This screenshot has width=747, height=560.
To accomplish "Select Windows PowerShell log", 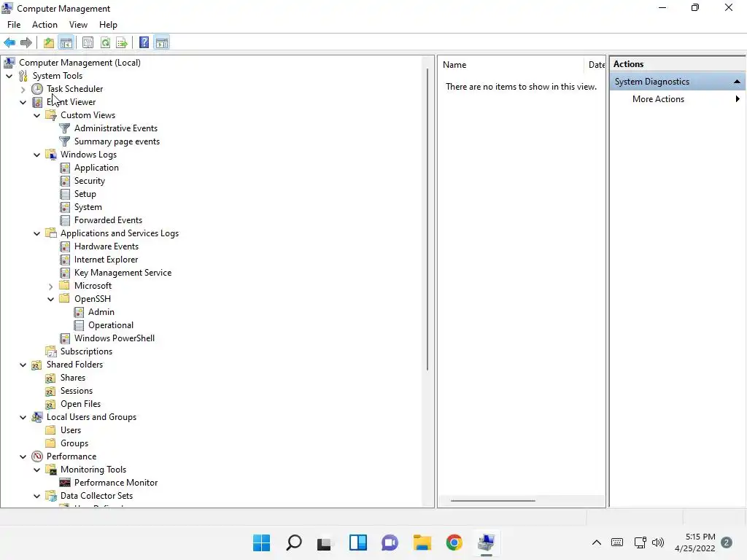I will [x=115, y=338].
